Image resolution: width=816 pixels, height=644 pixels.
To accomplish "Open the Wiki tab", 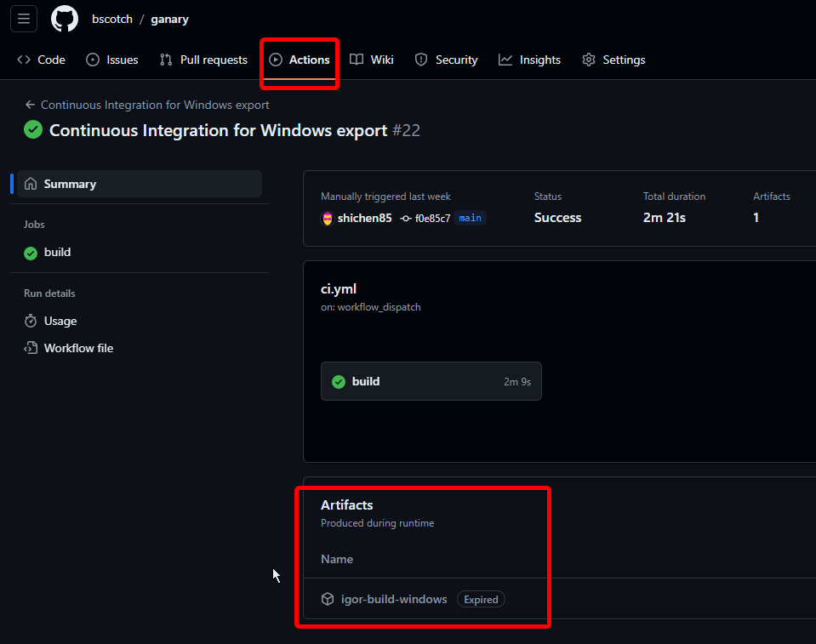I will point(372,60).
